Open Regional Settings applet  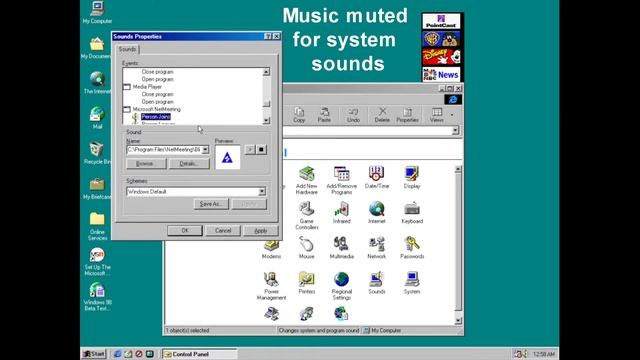[342, 286]
